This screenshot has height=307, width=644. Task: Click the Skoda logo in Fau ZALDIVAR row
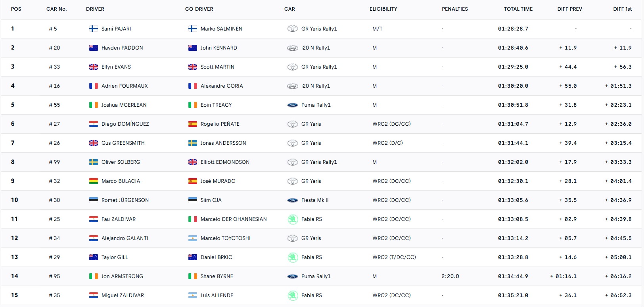tap(292, 219)
